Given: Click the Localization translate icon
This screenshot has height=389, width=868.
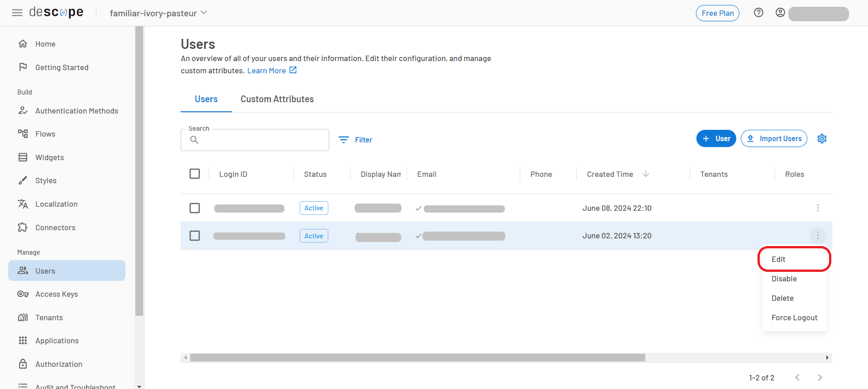Looking at the screenshot, I should 23,204.
